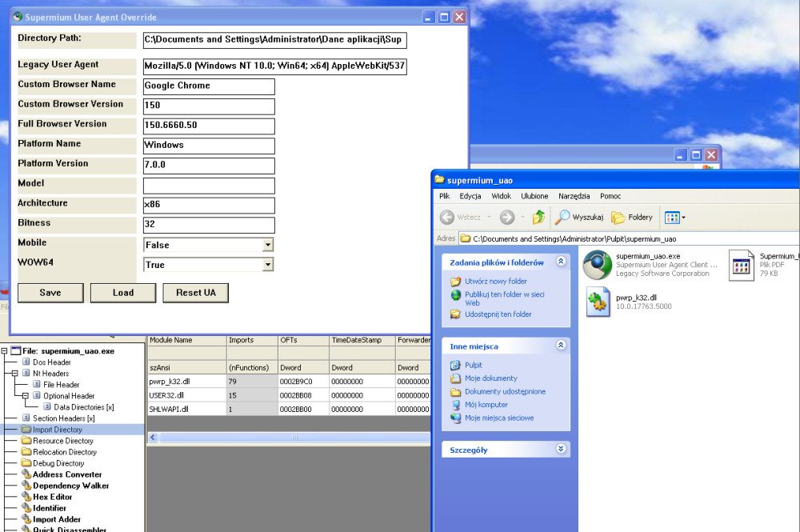Toggle the Foldery pane button
The image size is (800, 532).
click(x=632, y=218)
